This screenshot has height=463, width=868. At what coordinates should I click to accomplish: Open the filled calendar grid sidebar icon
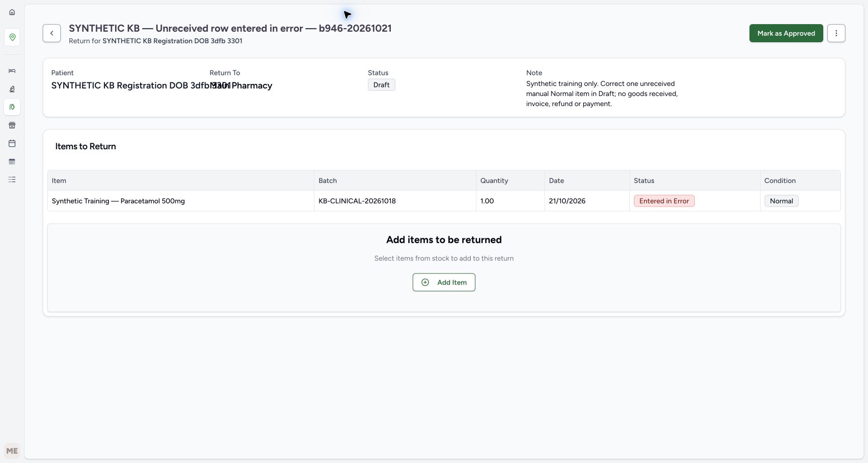(x=12, y=161)
